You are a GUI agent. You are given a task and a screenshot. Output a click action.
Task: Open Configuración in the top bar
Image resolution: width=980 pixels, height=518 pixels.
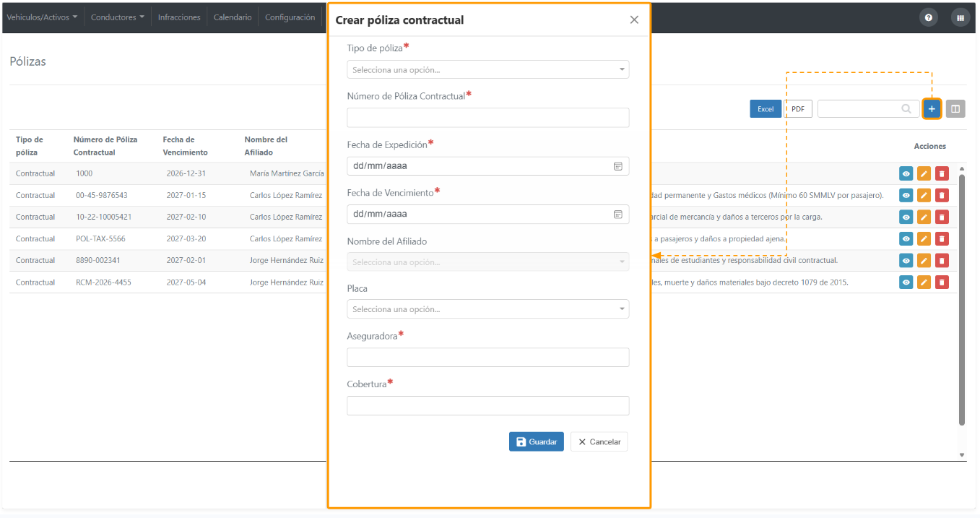click(x=290, y=17)
